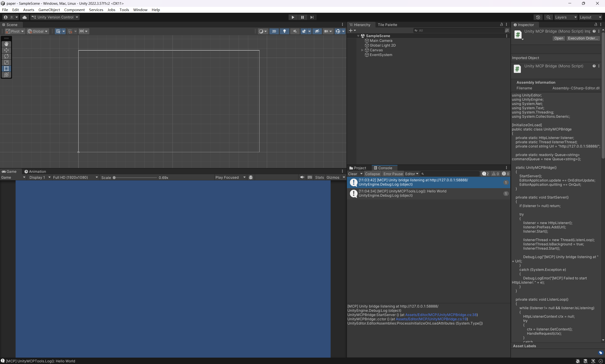
Task: Select the Hand tool in Scene
Action: [6, 44]
